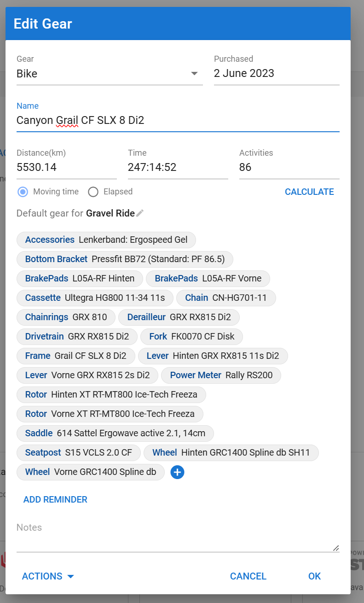
Task: Click the Activities field showing 86
Action: tap(289, 168)
